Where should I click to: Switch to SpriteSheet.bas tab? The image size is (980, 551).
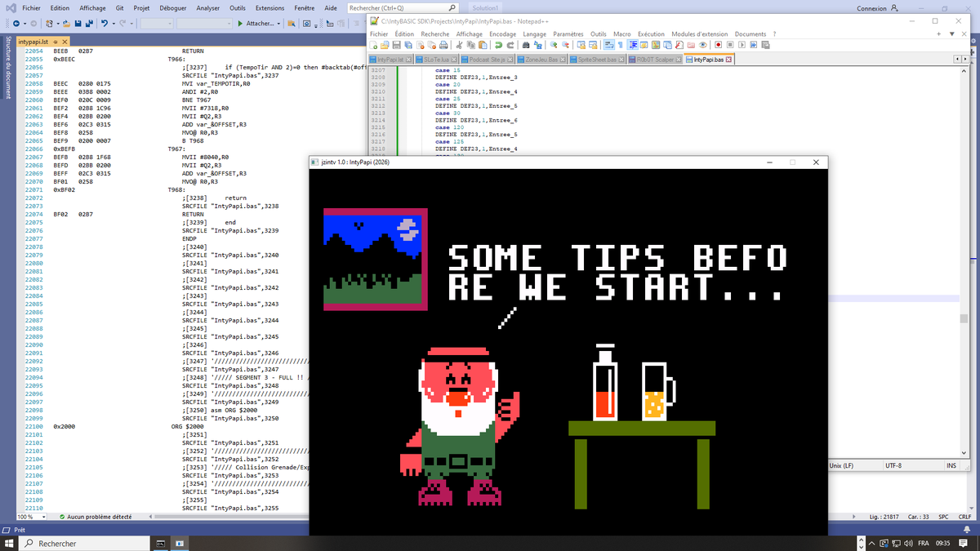[597, 60]
